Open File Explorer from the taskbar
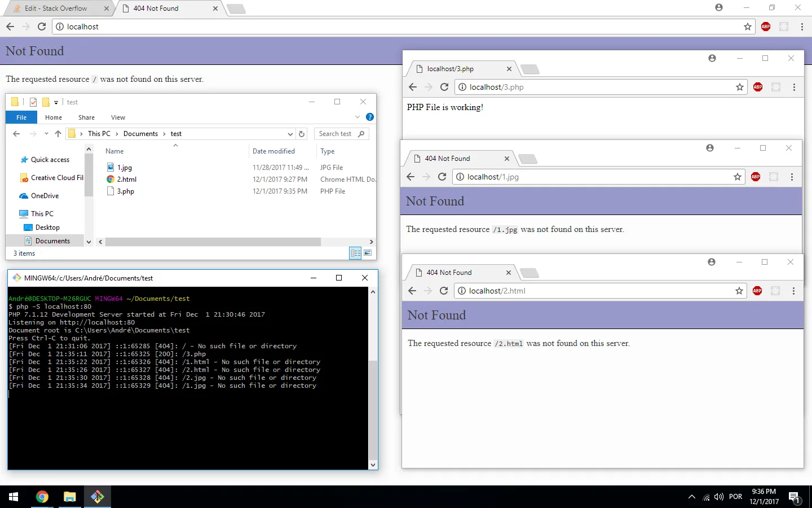This screenshot has height=508, width=812. (x=70, y=497)
